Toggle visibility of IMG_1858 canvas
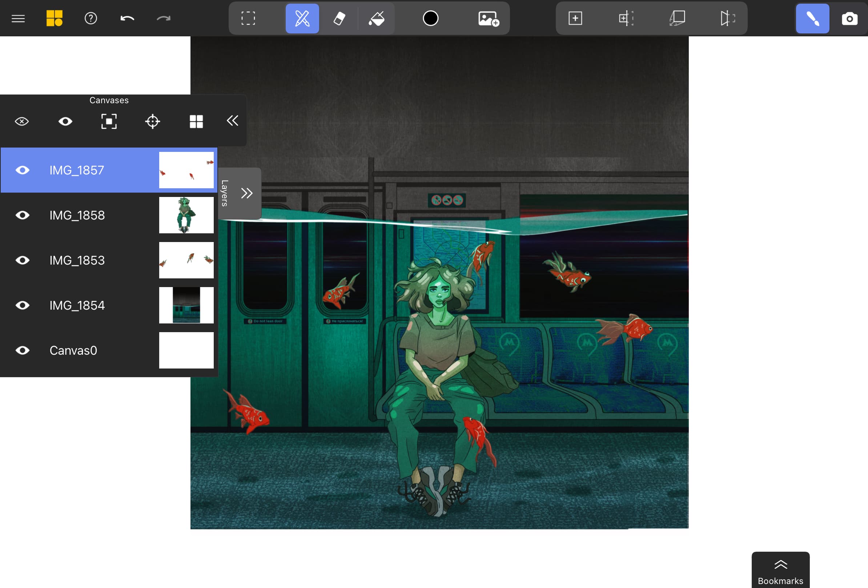The height and width of the screenshot is (588, 868). [23, 215]
